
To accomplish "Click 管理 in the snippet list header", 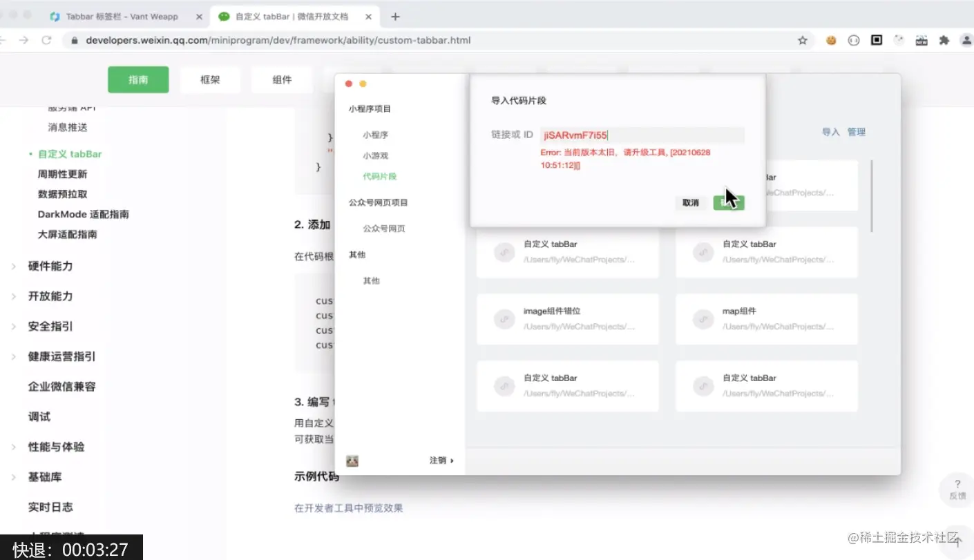I will pyautogui.click(x=857, y=132).
